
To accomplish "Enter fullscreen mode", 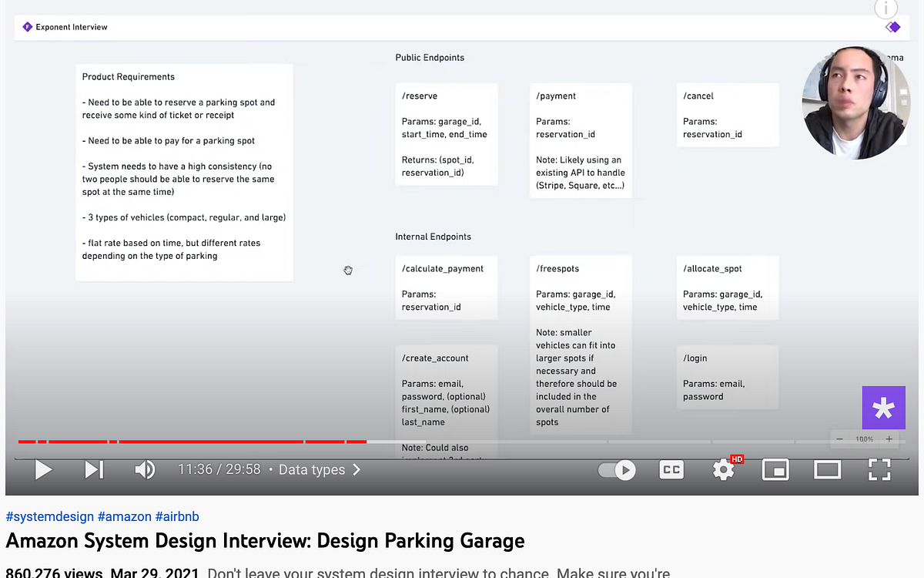I will (x=879, y=469).
